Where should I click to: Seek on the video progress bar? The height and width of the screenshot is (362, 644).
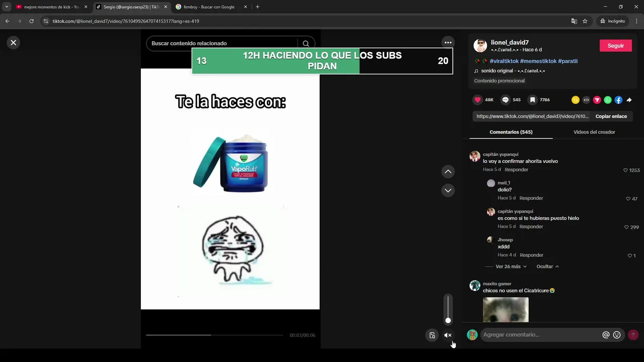[215, 335]
